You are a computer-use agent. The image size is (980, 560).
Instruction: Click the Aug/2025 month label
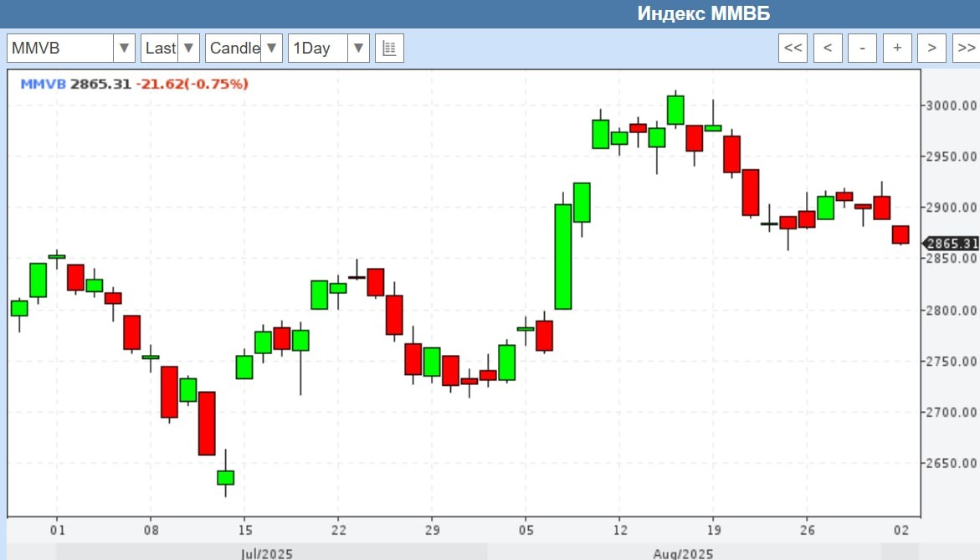pyautogui.click(x=683, y=554)
